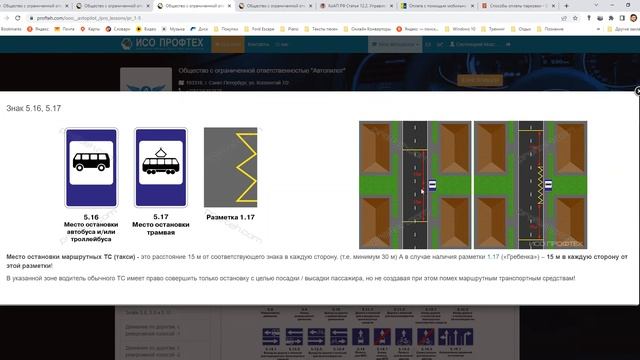Image resolution: width=640 pixels, height=360 pixels.
Task: Close the active third browser tab
Action: [x=229, y=6]
